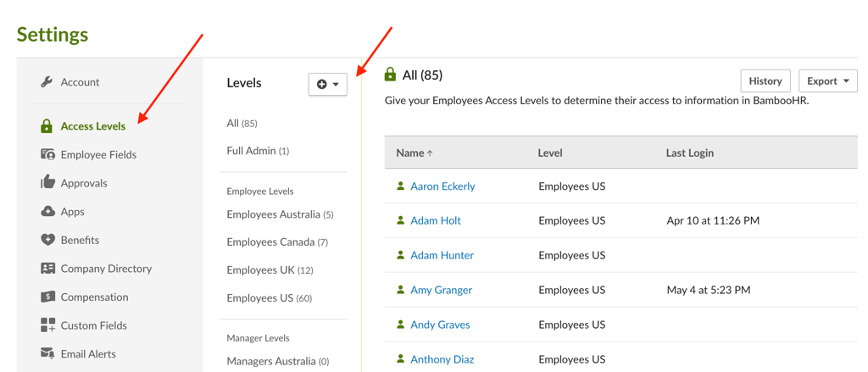Click the heart Benefits icon
Viewport: 868px width, 372px height.
[x=47, y=240]
